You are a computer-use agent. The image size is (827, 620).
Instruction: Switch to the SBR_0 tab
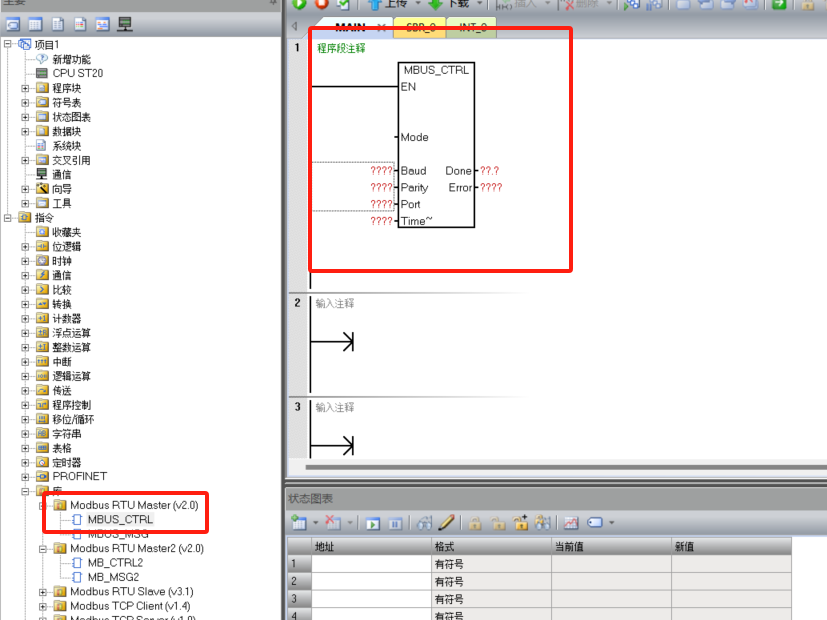point(420,28)
